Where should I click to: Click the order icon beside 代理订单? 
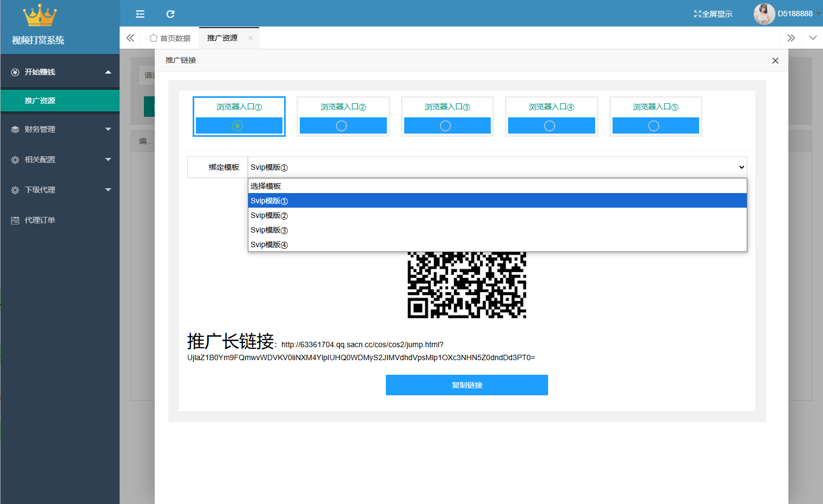pos(15,220)
